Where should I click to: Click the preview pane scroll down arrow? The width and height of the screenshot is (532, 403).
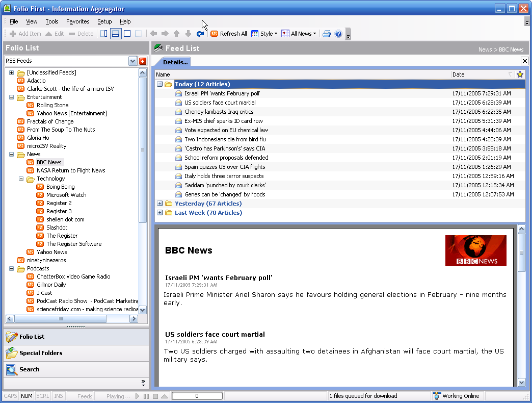click(521, 383)
